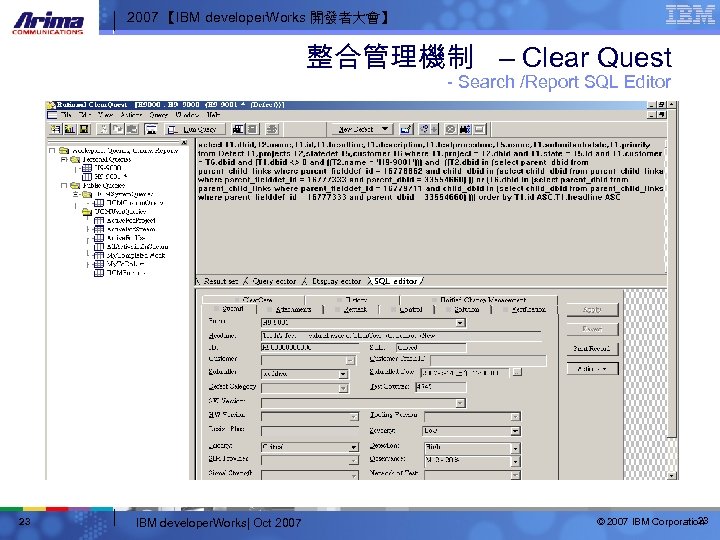Open the Actions dropdown button on the form
The image size is (720, 540).
[592, 369]
